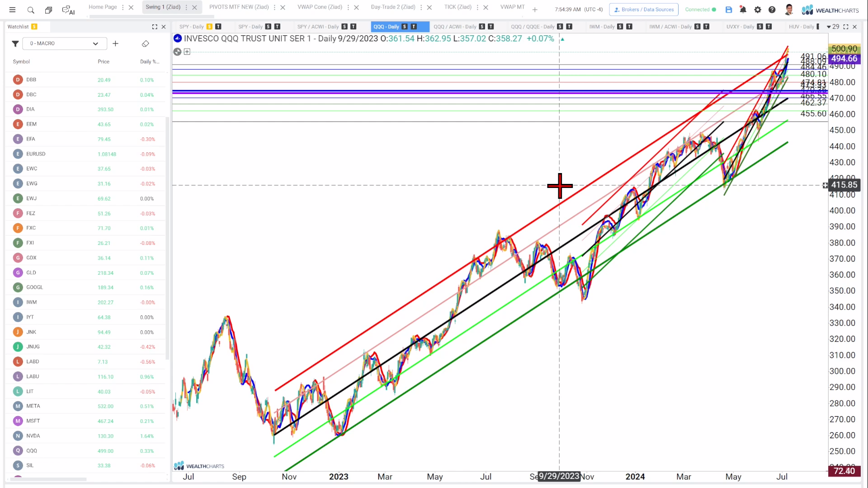868x488 pixels.
Task: Save the workspace with the floppy disk icon
Action: pos(729,9)
